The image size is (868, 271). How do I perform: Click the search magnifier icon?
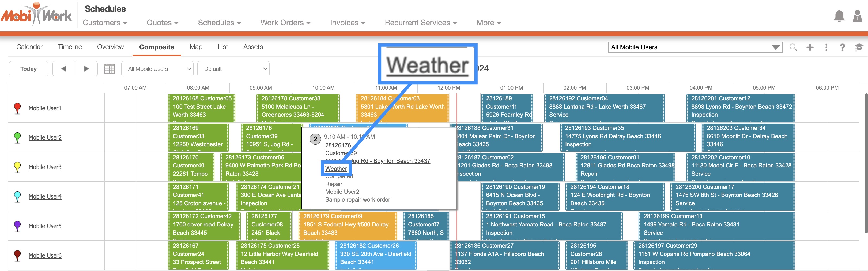793,47
